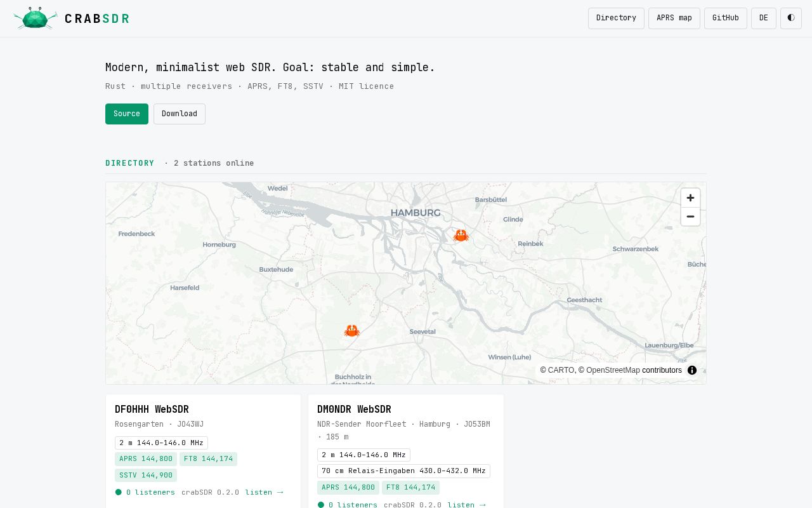Select DM0NDR APRS 144,800 tag

(348, 488)
